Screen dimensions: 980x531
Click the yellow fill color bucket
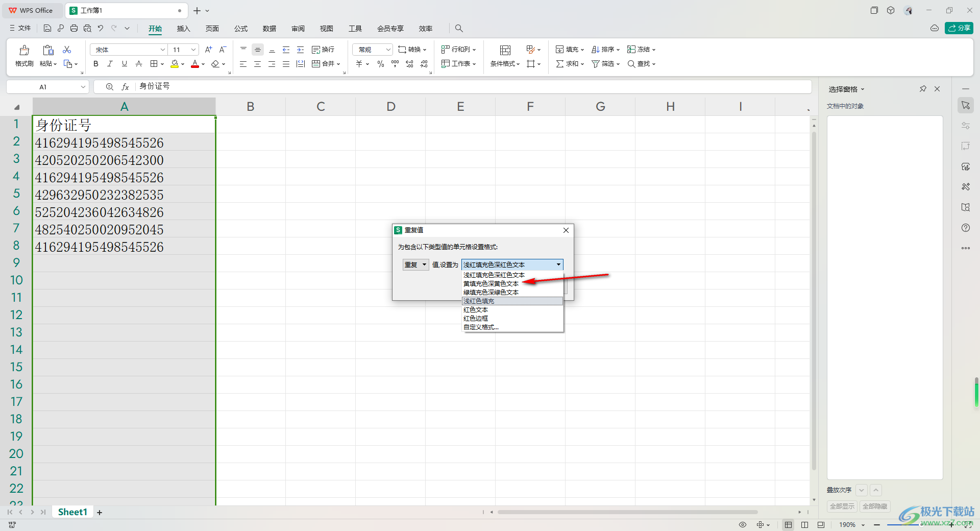coord(175,64)
